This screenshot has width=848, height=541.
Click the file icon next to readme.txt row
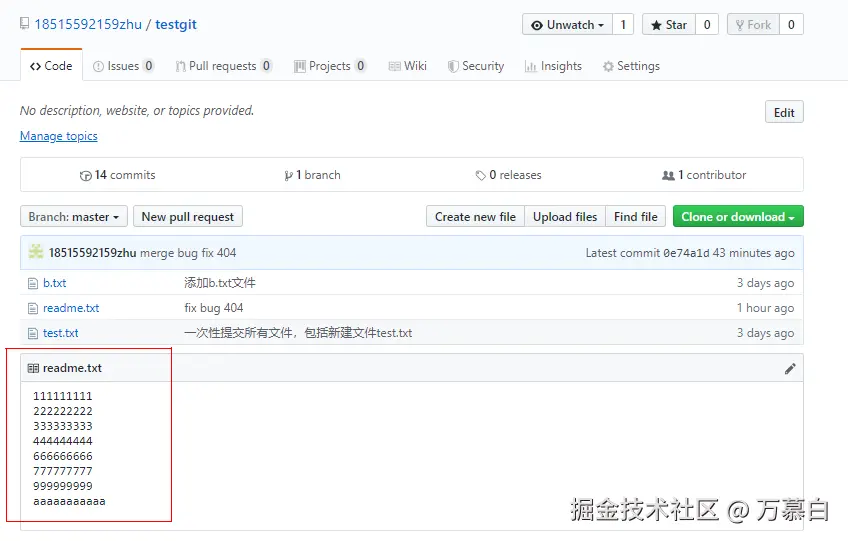click(x=33, y=308)
